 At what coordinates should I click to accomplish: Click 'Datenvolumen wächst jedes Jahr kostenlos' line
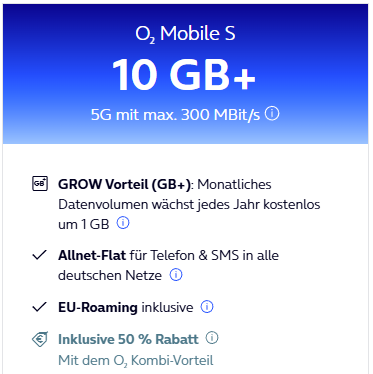pos(189,204)
